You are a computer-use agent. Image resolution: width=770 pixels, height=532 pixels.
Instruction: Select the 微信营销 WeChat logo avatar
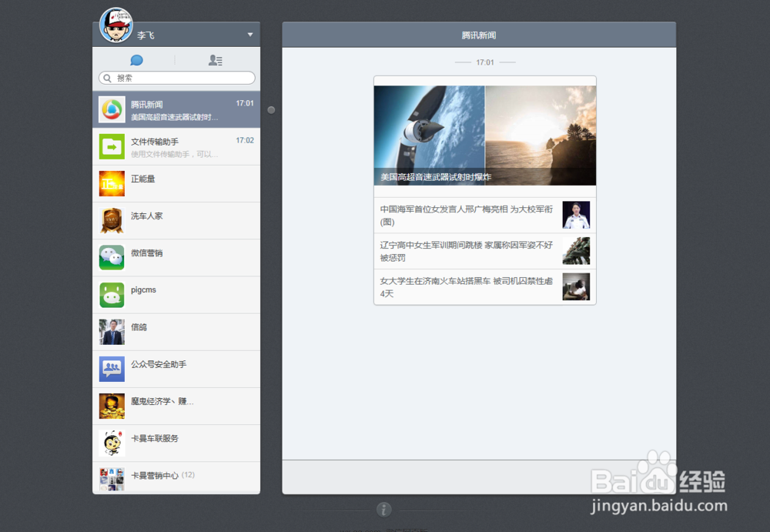point(112,257)
